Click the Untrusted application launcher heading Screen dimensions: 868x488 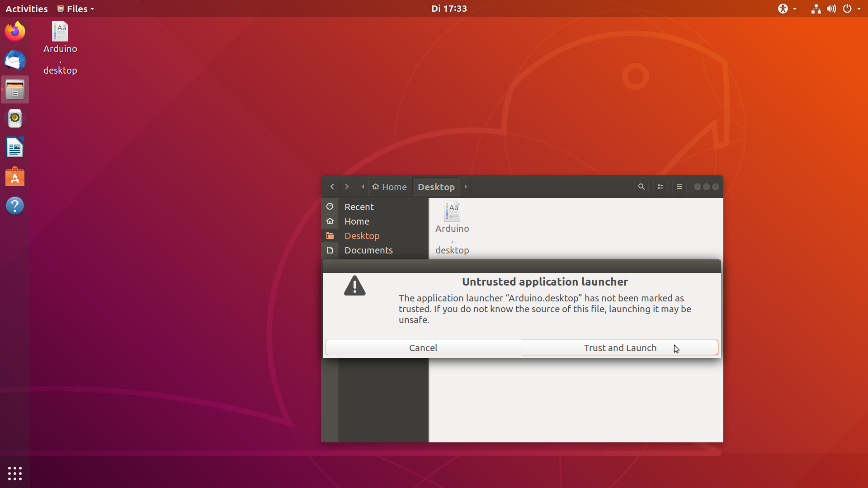tap(545, 282)
